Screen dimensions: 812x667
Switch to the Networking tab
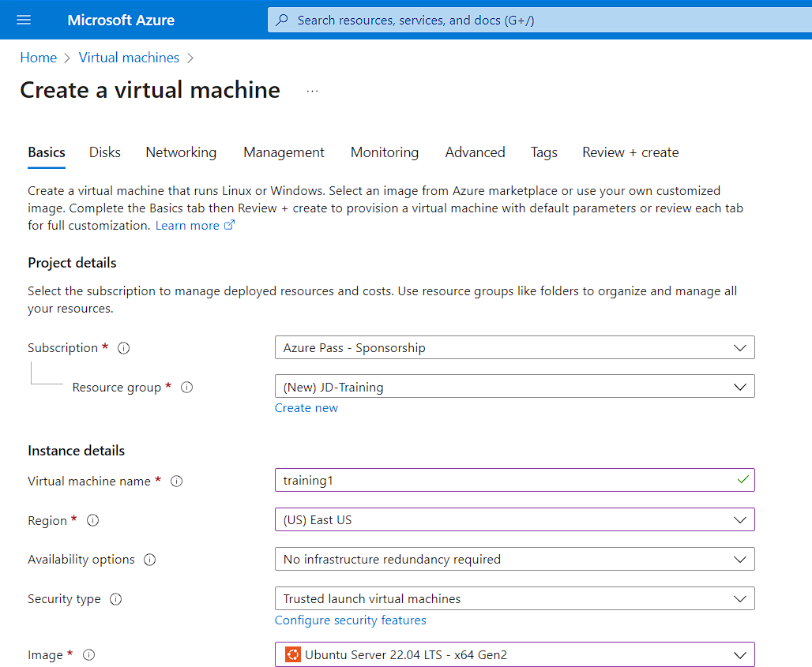[x=181, y=152]
